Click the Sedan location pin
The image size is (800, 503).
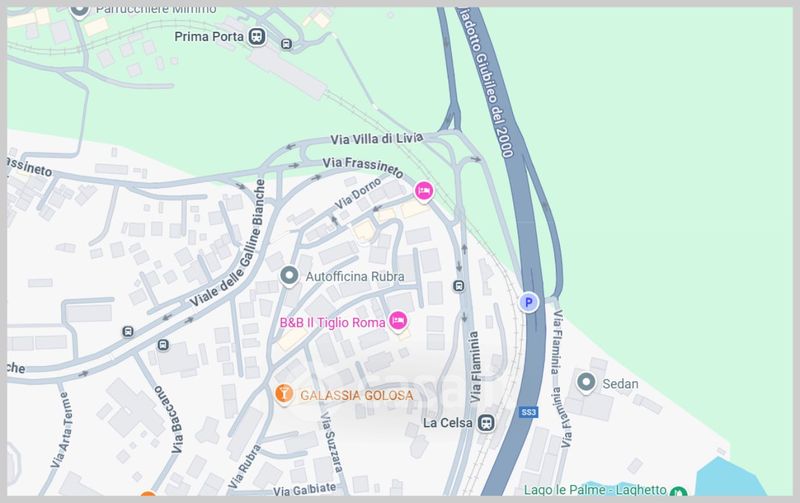[x=586, y=383]
